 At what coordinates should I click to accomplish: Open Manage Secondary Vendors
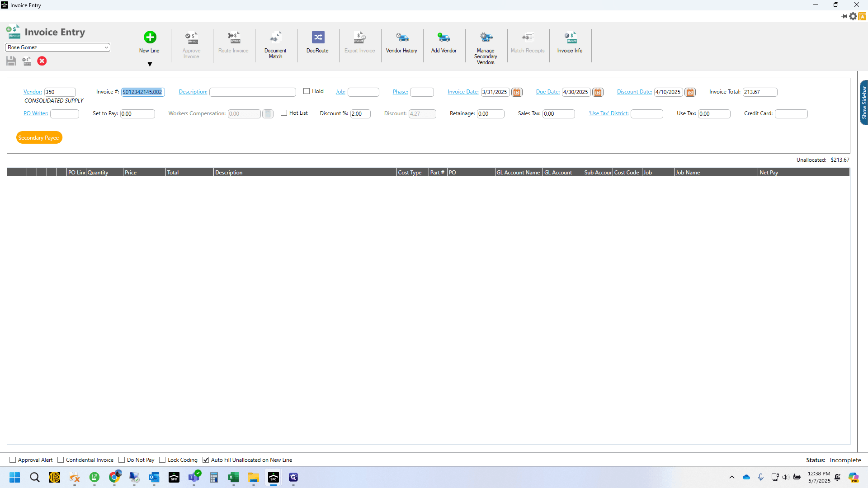(x=486, y=48)
